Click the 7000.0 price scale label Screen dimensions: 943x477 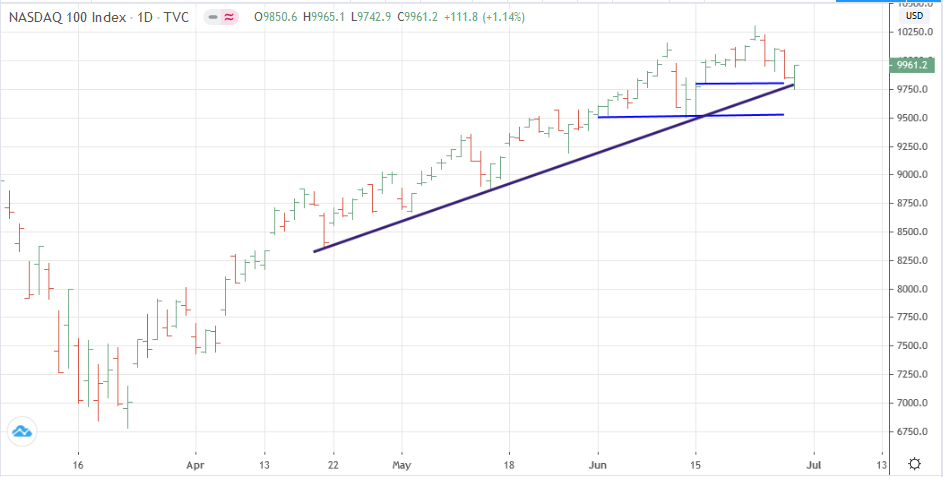pyautogui.click(x=913, y=403)
